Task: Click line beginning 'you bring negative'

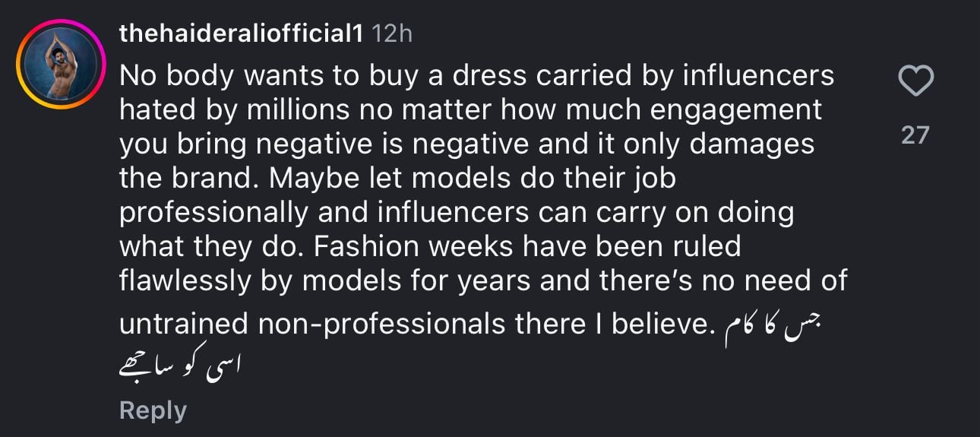Action: tap(466, 144)
